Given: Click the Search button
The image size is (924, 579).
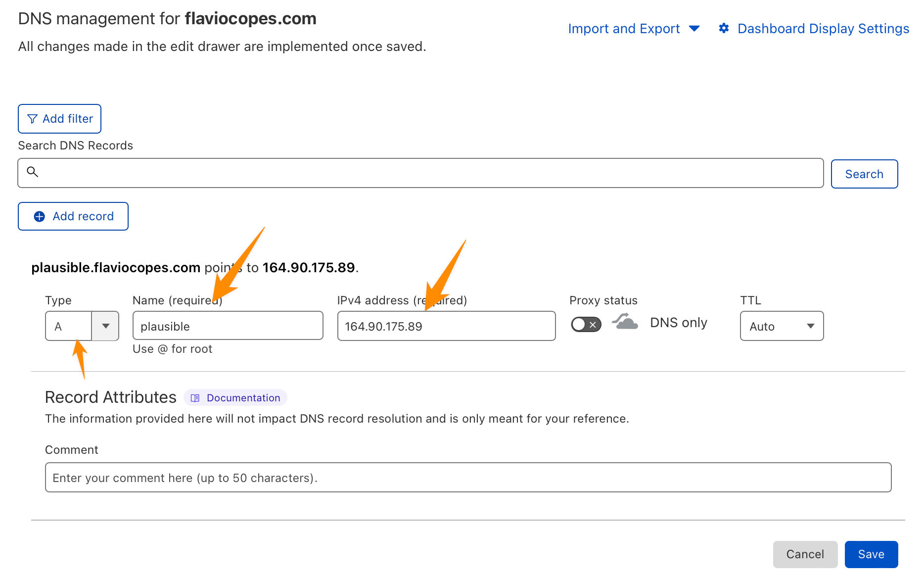Looking at the screenshot, I should (864, 174).
